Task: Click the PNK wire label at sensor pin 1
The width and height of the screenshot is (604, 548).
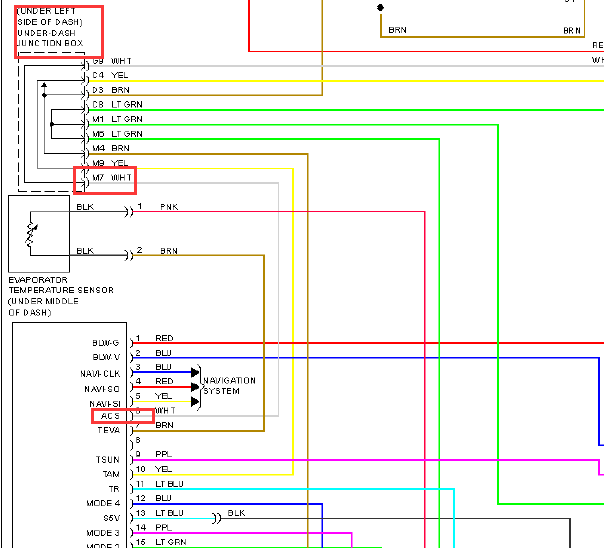Action: [169, 207]
